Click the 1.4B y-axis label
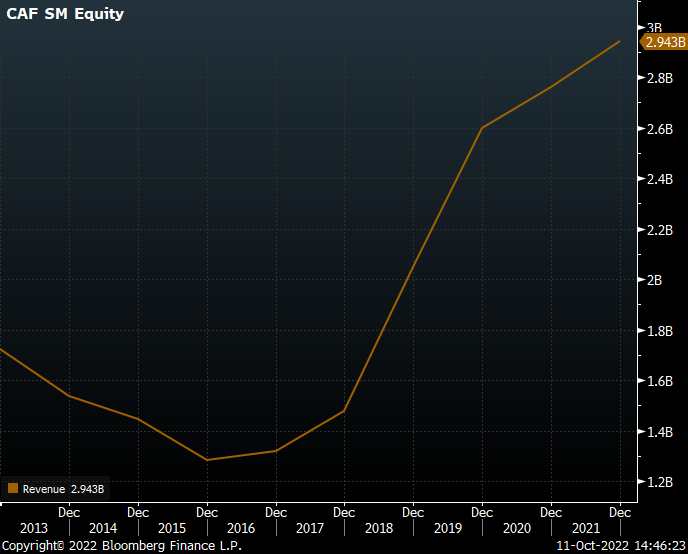 click(659, 432)
